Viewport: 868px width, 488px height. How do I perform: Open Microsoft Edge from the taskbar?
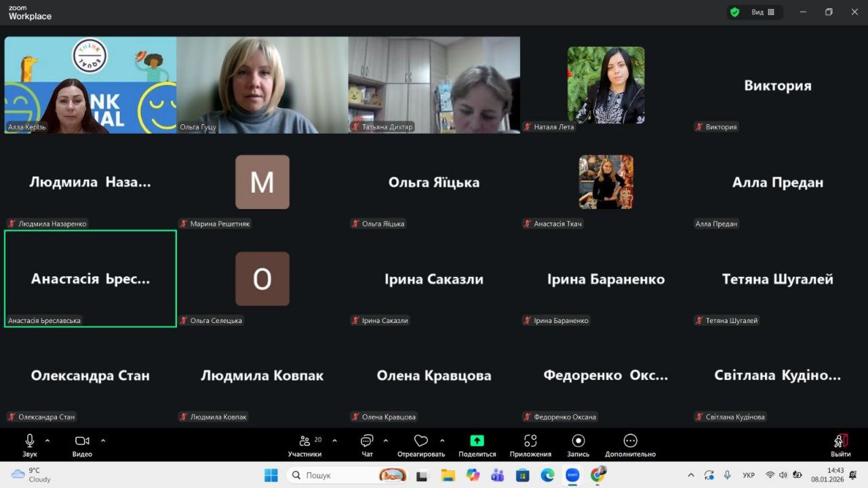pyautogui.click(x=547, y=475)
